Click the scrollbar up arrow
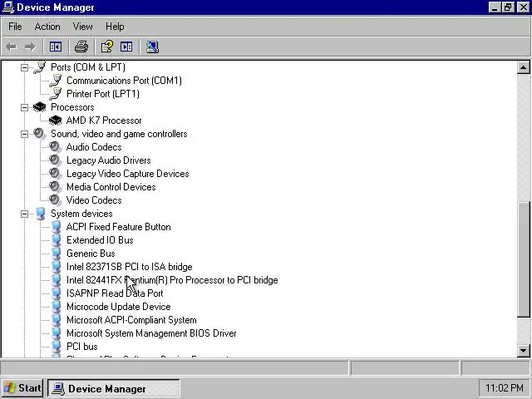 [523, 67]
